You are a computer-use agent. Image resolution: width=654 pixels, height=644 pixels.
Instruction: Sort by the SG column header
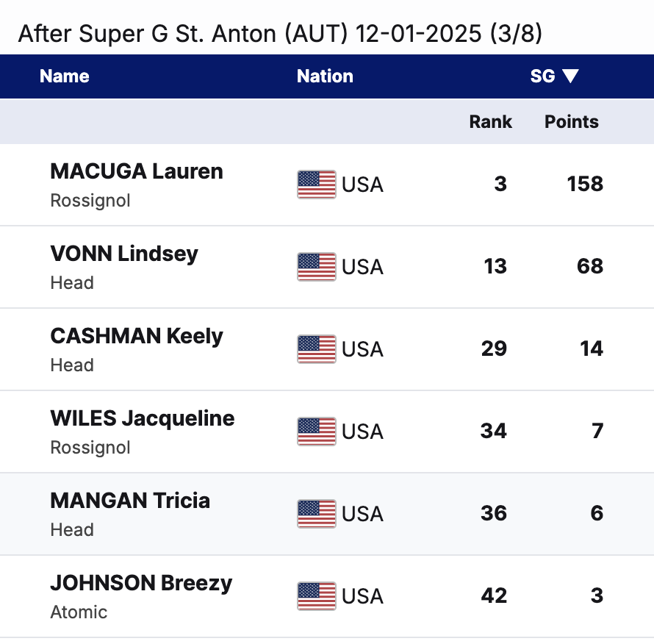(x=542, y=76)
